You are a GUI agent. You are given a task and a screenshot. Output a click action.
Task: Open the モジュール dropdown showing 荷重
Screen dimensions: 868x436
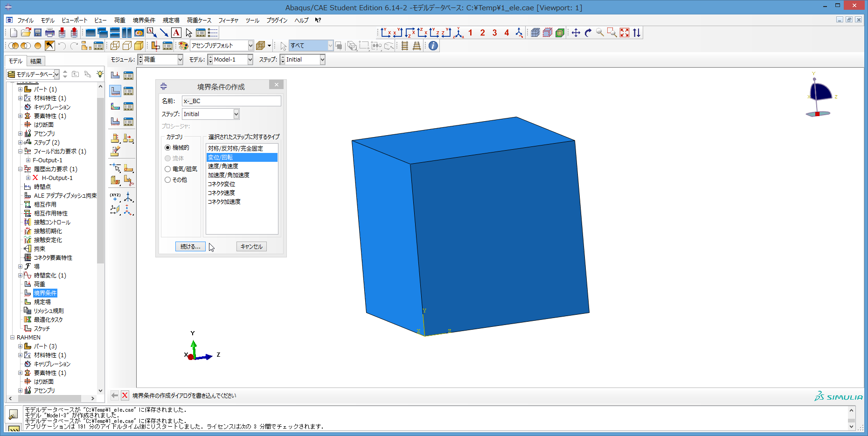[180, 60]
